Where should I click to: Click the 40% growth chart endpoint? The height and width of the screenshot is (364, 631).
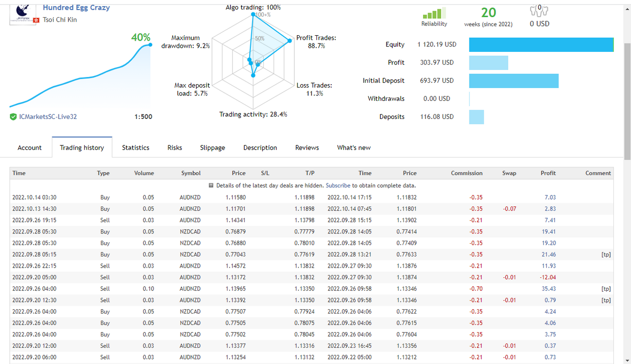pos(151,45)
